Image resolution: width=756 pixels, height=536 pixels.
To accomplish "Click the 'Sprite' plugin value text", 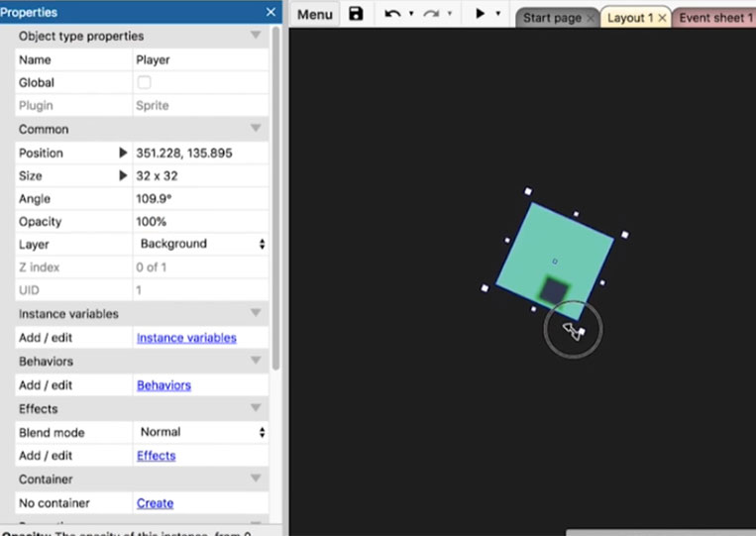I will (x=153, y=106).
